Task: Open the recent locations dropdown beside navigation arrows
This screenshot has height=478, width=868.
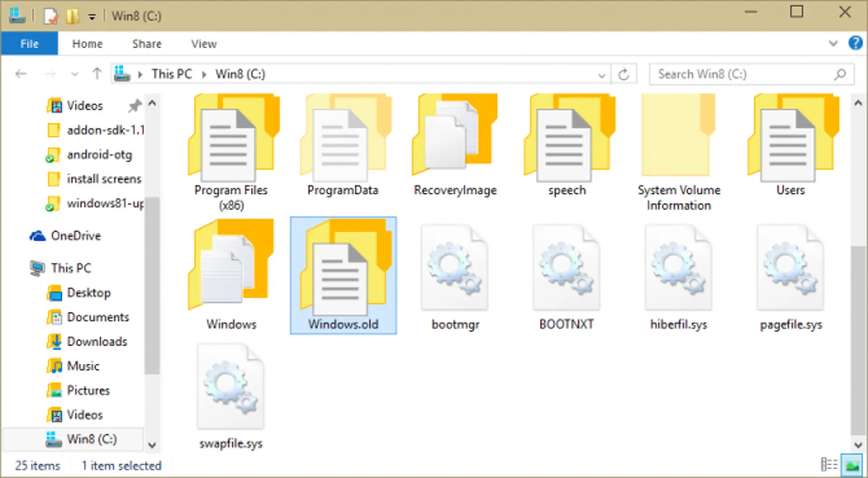Action: pos(75,74)
